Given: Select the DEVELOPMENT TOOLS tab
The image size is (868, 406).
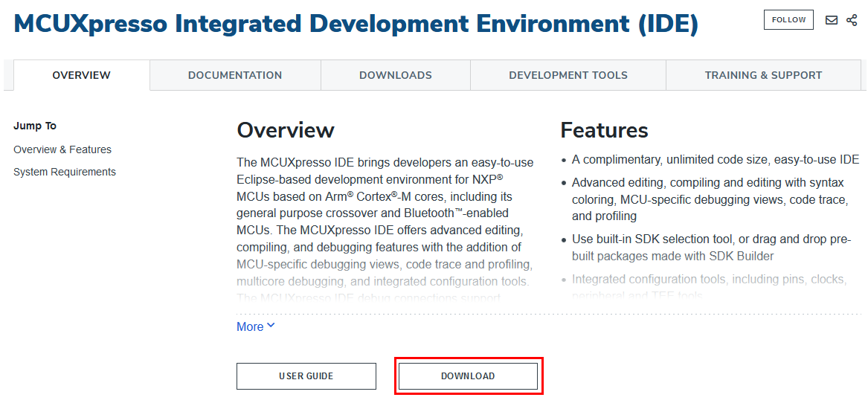Looking at the screenshot, I should tap(568, 75).
